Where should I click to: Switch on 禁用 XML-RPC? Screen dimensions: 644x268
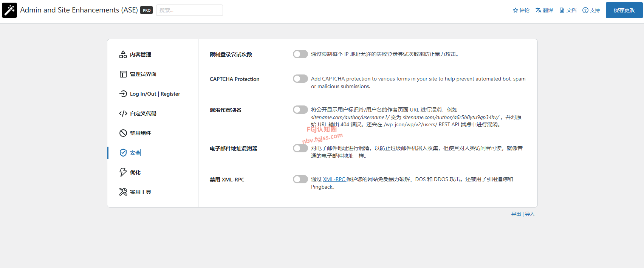tap(300, 179)
